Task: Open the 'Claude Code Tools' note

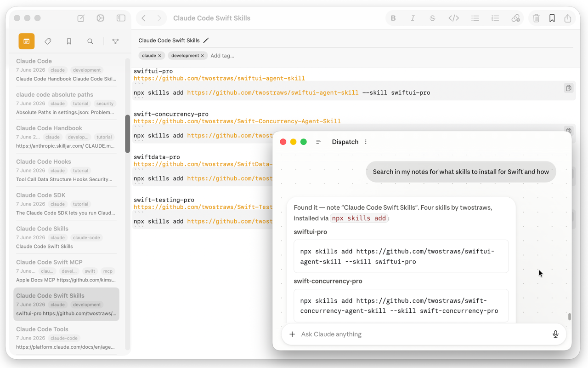Action: (67, 338)
